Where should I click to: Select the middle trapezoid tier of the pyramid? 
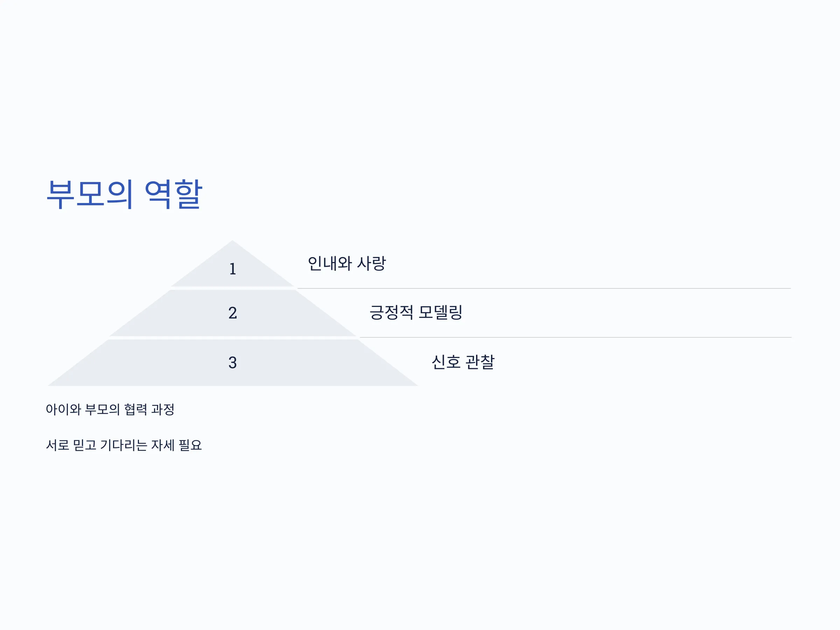click(232, 313)
